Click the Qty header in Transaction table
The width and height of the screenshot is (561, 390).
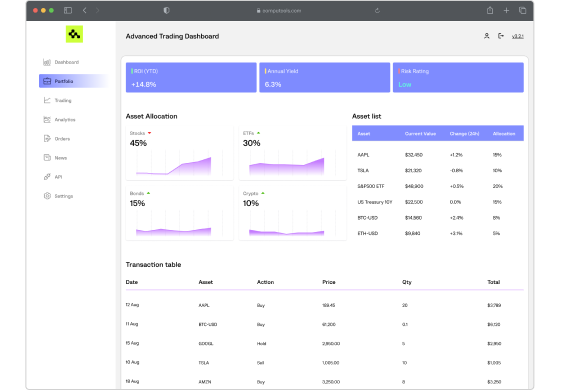tap(407, 282)
